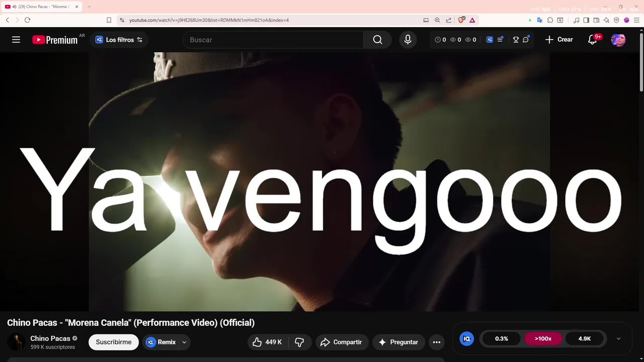
Task: Like the video with 449 K
Action: (268, 342)
